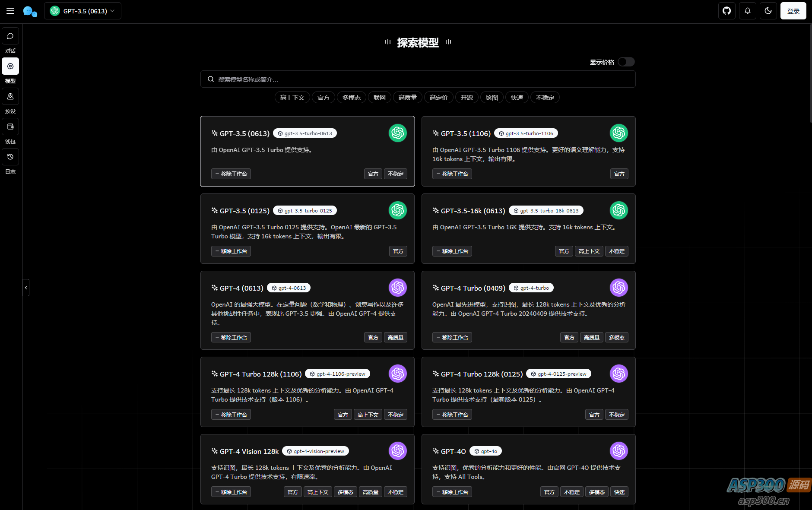Select the 高上下文 filter tag
This screenshot has width=812, height=510.
[x=292, y=98]
